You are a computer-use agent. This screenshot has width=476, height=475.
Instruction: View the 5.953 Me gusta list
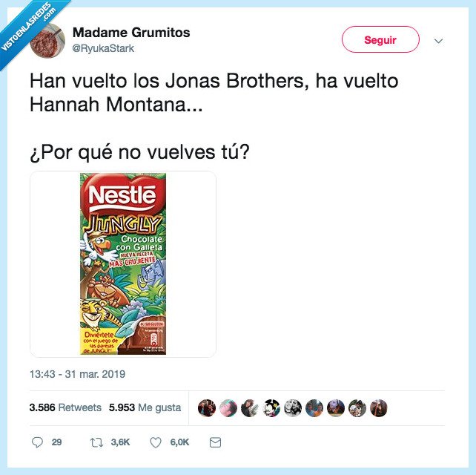[145, 407]
